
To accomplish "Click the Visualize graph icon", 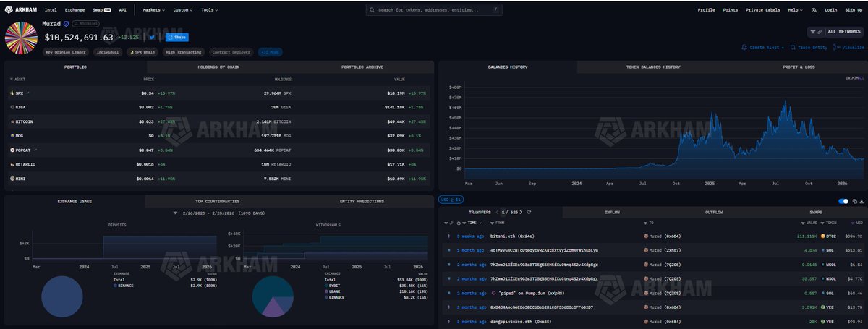I will coord(837,47).
